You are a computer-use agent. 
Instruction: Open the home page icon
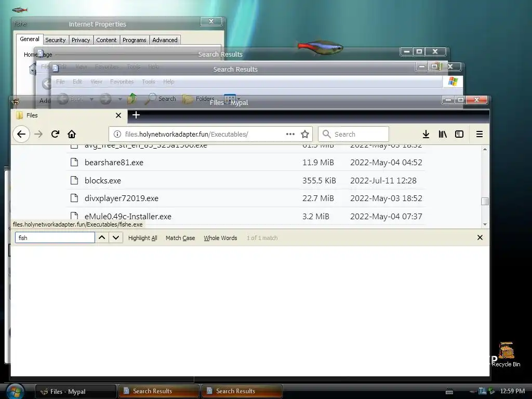72,134
